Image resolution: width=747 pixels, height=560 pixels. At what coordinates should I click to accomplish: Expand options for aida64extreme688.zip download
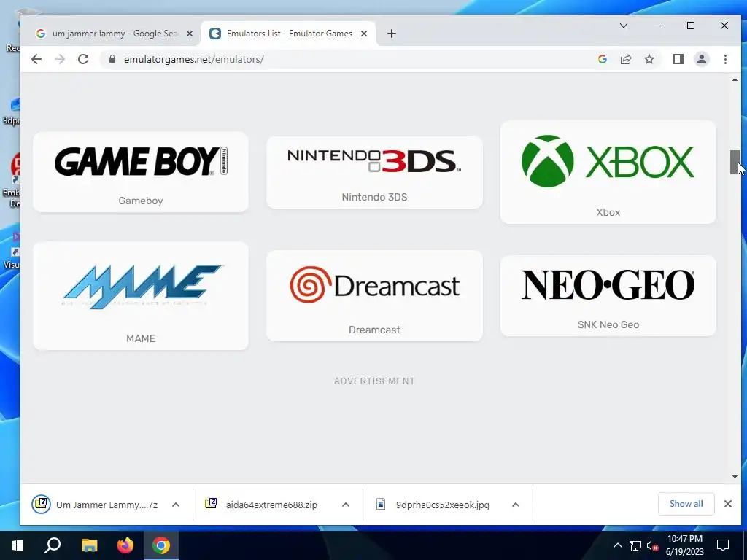click(x=346, y=505)
